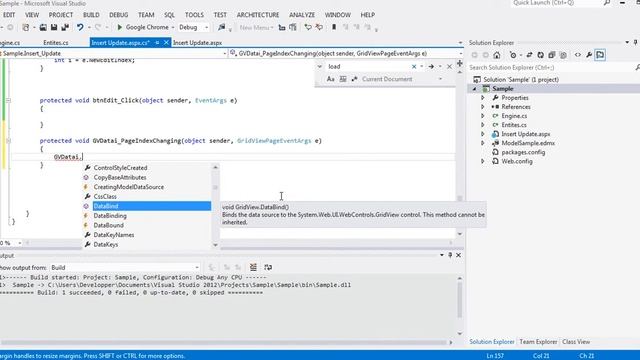Click the Clear All icon in Output panel
Viewport: 640px width, 360px height.
coord(253,267)
